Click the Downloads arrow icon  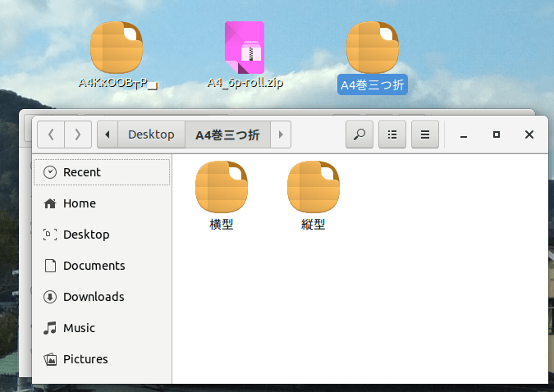click(x=50, y=297)
